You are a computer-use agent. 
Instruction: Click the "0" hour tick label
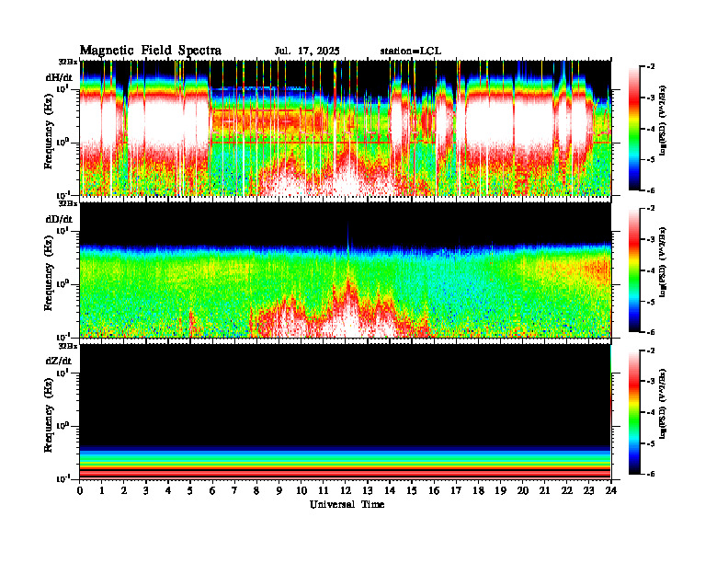click(80, 490)
